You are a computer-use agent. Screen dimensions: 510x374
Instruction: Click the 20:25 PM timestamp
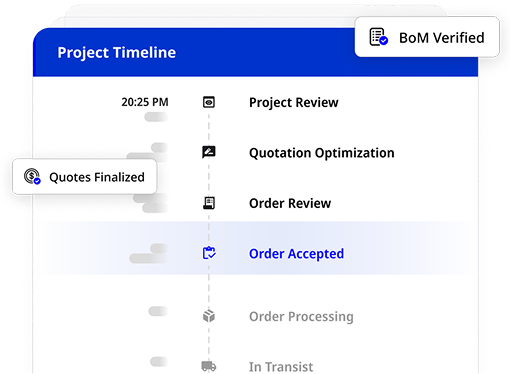tap(145, 102)
